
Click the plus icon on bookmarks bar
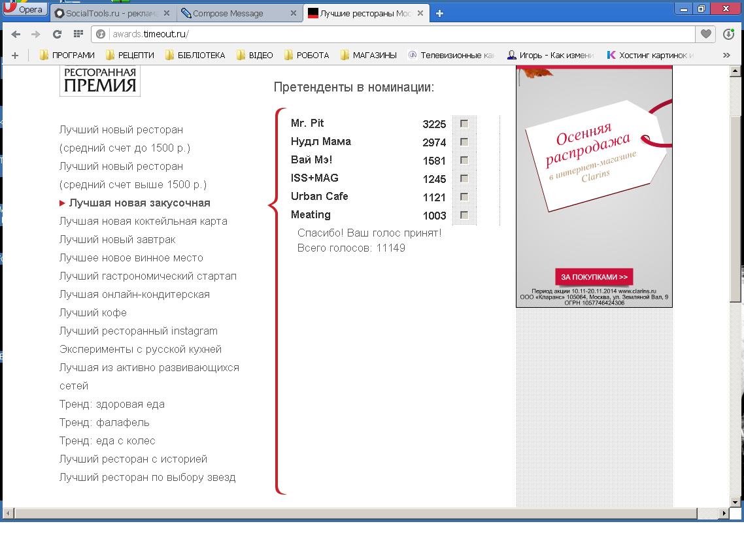click(14, 56)
